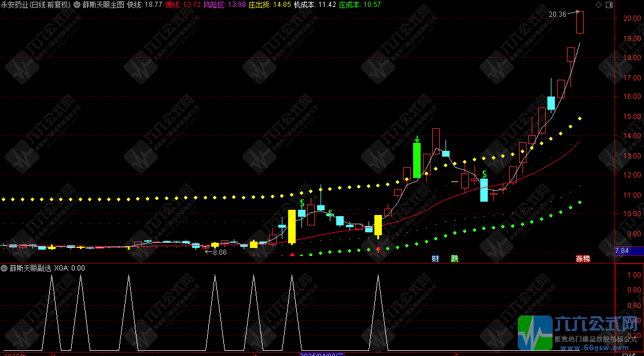644x356 pixels.
Task: Expand the 薛斯天眼主图 indicator dropdown
Action: pyautogui.click(x=76, y=5)
